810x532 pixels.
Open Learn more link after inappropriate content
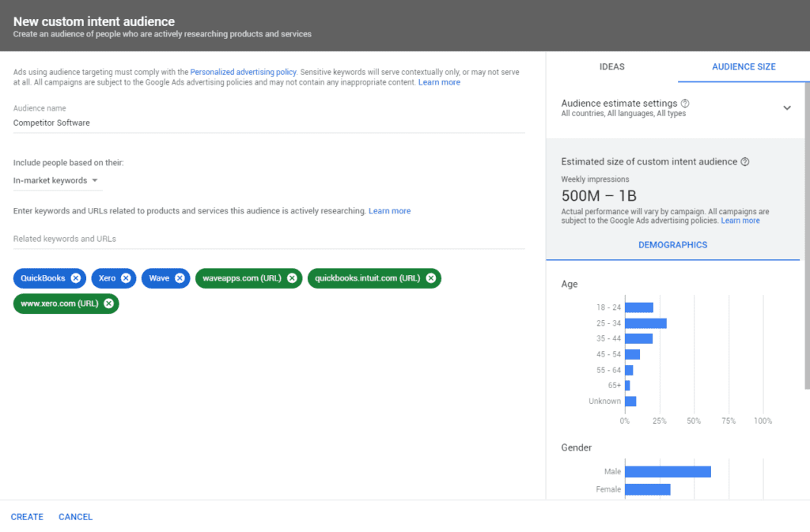click(x=439, y=82)
